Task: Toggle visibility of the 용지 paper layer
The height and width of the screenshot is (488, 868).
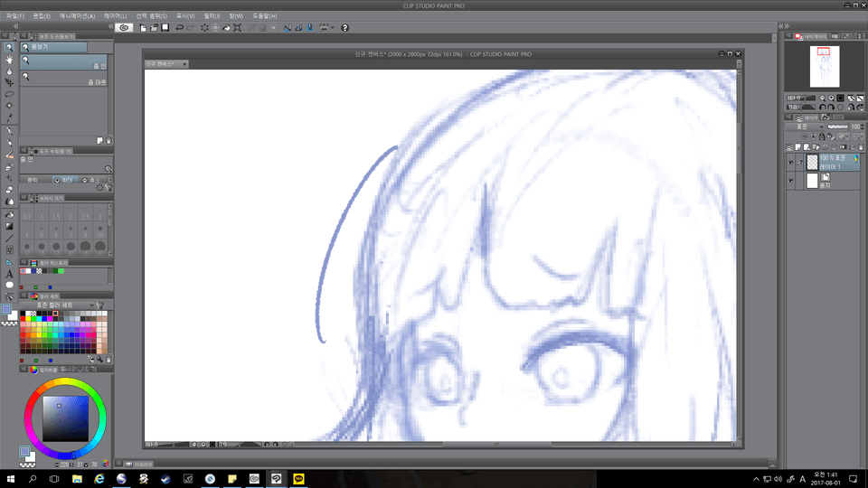Action: click(791, 181)
